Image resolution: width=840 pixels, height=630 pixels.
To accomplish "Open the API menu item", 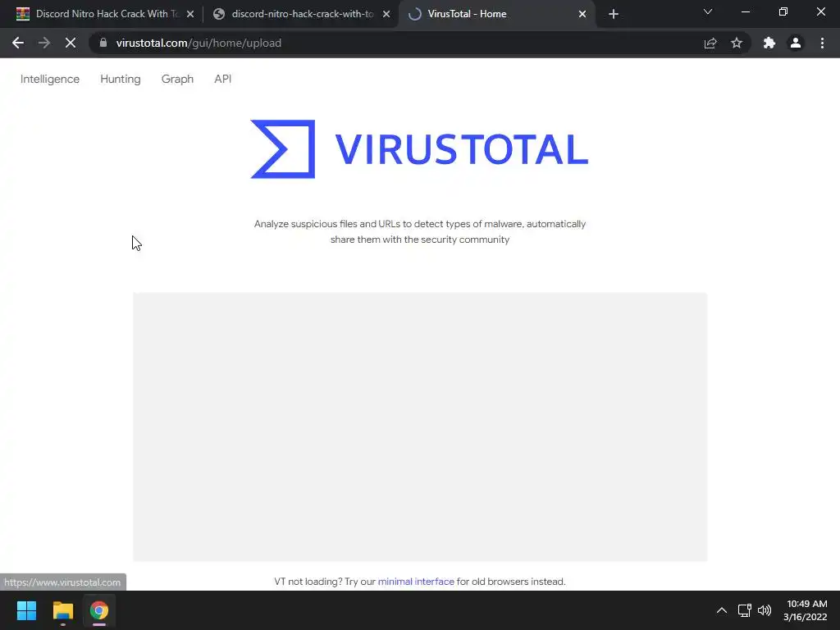I will (223, 79).
